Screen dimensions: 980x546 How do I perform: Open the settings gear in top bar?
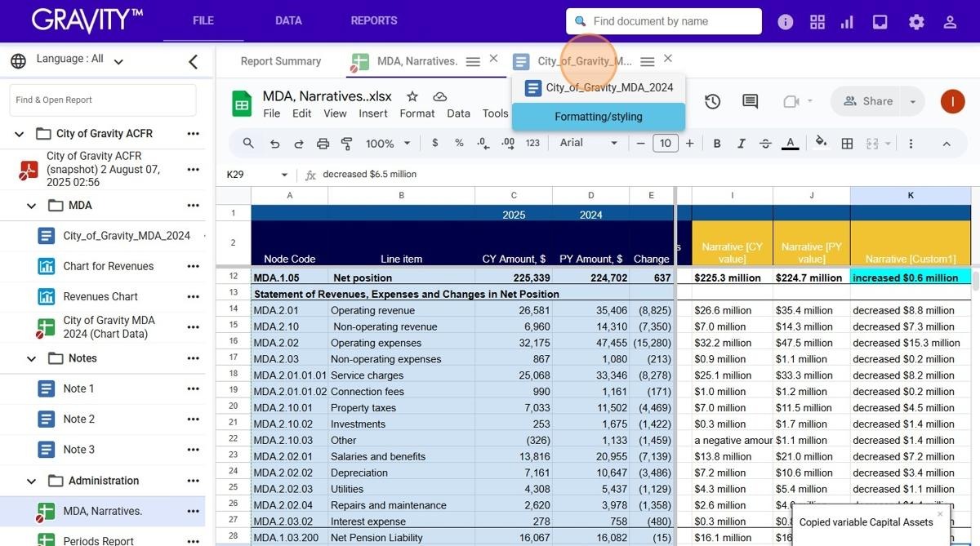pos(916,22)
